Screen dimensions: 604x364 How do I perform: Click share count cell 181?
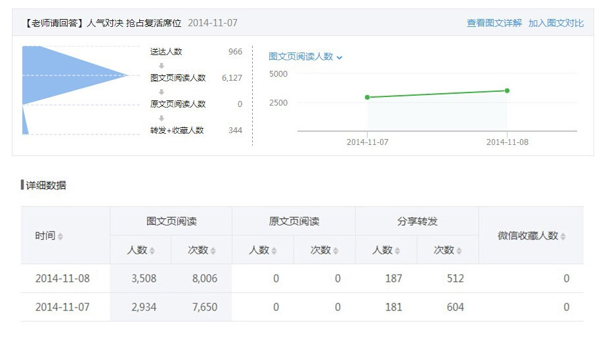coord(394,307)
